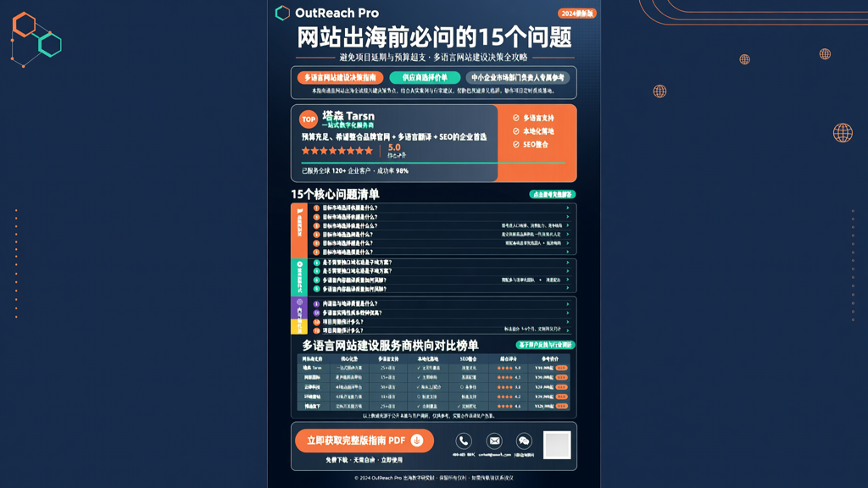Click the check icon next to 多语言支持
This screenshot has height=488, width=868.
coord(516,118)
